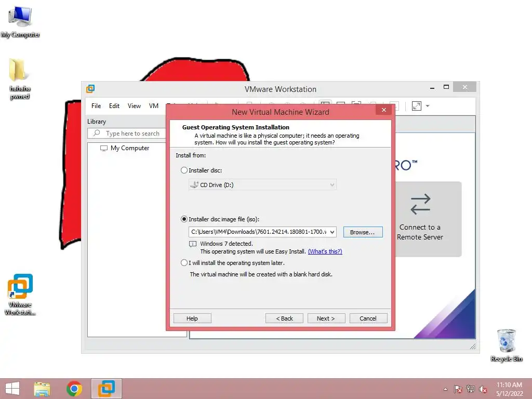Click the VMware logo in the title bar
Viewport: 532px width, 399px height.
coord(90,89)
